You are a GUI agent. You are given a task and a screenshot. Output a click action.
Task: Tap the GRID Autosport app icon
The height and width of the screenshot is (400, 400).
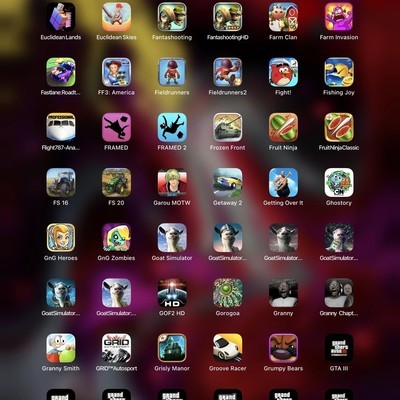(x=116, y=348)
